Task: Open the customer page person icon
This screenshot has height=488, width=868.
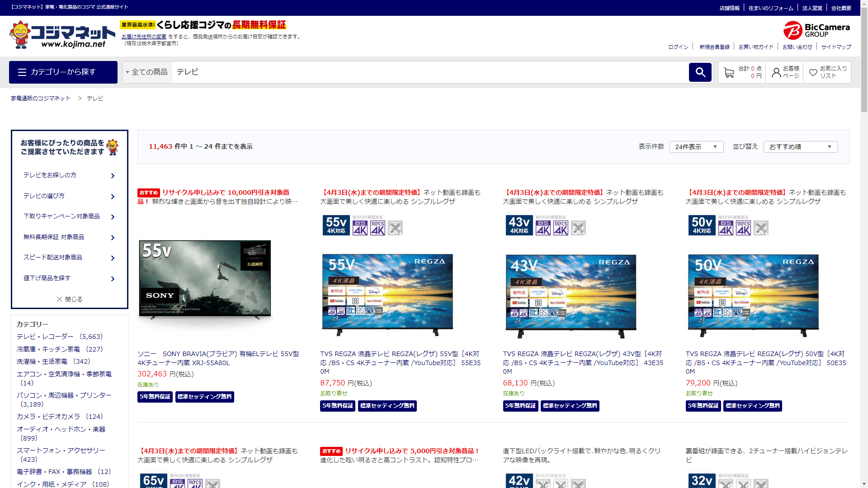Action: tap(776, 72)
